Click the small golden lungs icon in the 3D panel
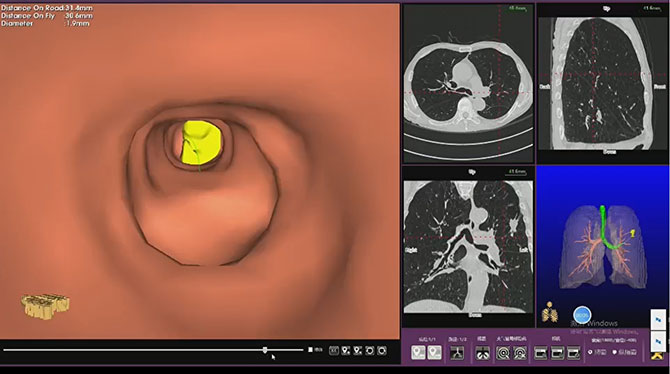Screen dimensions: 670x374 tap(550, 312)
